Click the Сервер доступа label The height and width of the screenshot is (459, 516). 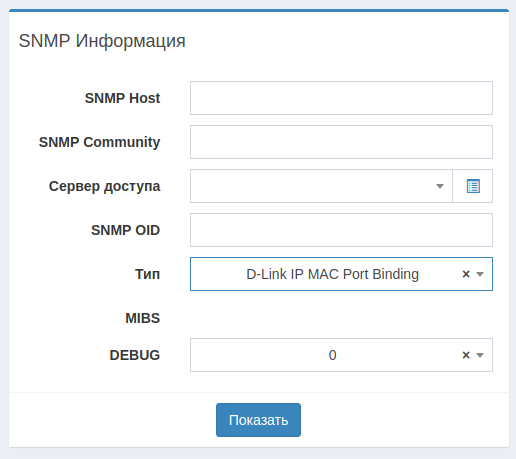(104, 186)
